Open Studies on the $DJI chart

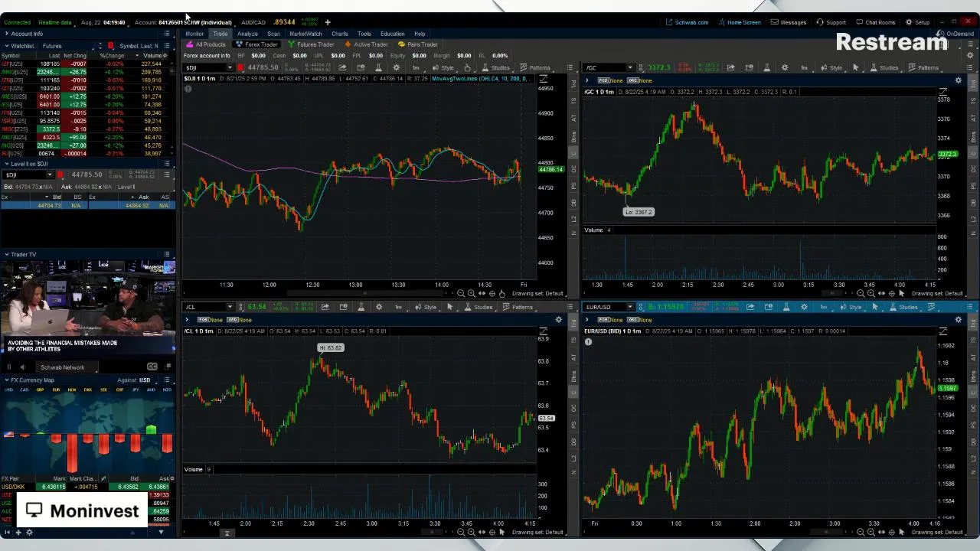[x=495, y=68]
